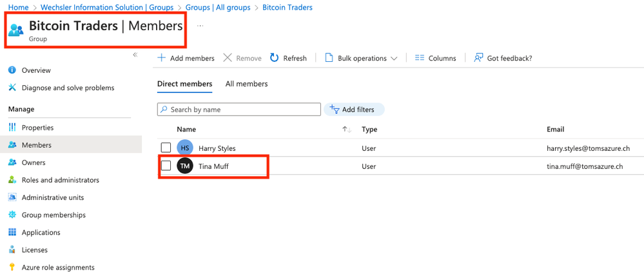Click the plus icon for Add members
644x276 pixels.
(x=162, y=58)
